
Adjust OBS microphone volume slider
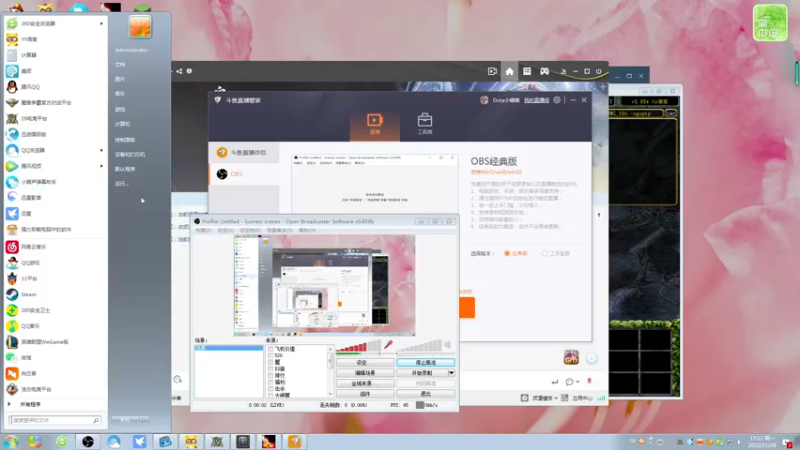pyautogui.click(x=358, y=346)
